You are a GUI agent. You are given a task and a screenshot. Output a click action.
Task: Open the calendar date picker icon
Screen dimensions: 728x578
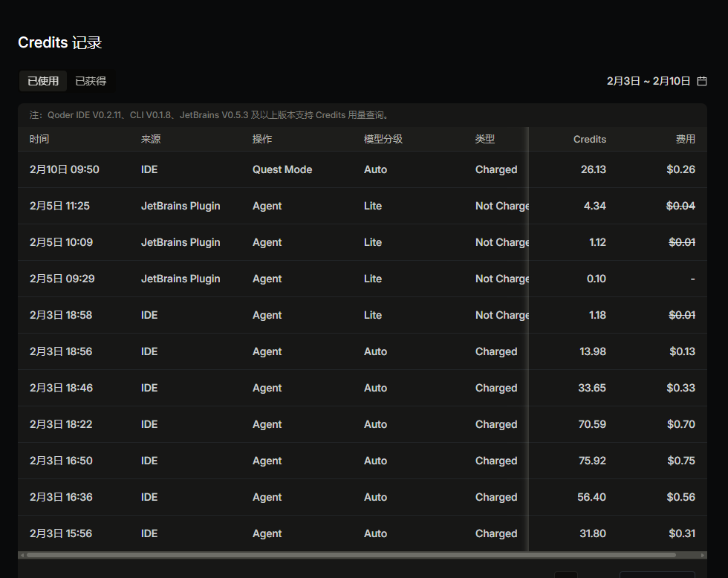(x=702, y=81)
